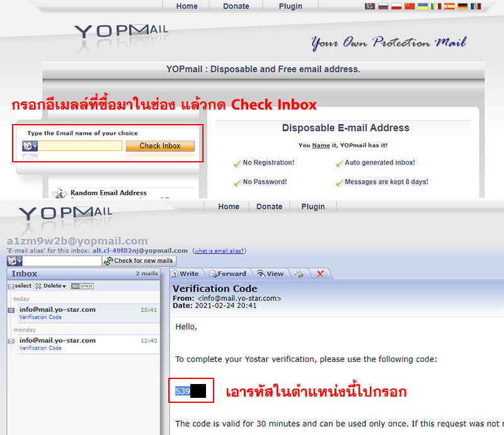504x435 pixels.
Task: Switch to the Spanish flag language
Action: pos(449,6)
